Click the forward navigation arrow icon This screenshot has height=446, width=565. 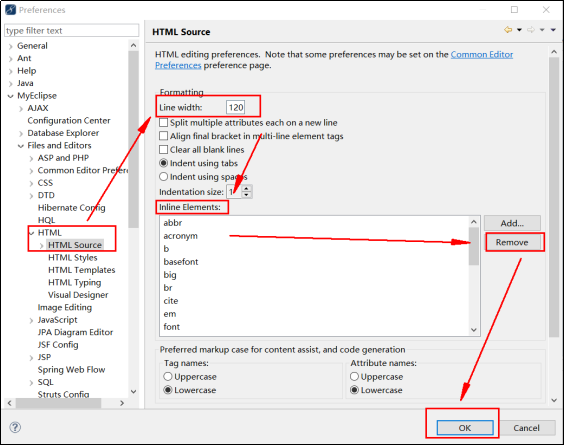coord(531,30)
